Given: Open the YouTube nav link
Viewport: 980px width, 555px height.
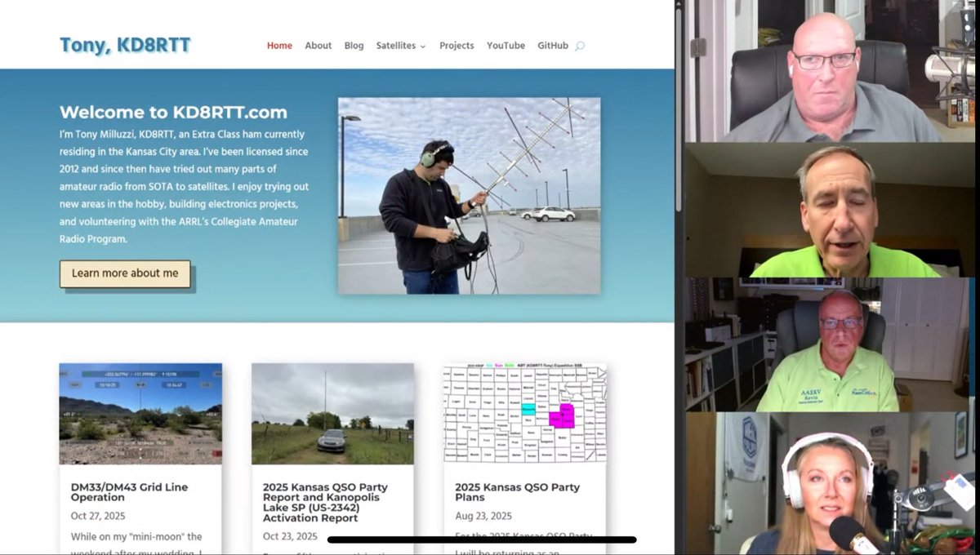Looking at the screenshot, I should pyautogui.click(x=506, y=46).
